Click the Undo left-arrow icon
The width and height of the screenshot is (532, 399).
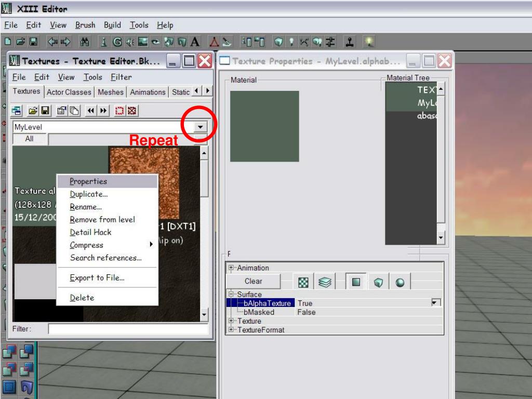click(52, 42)
